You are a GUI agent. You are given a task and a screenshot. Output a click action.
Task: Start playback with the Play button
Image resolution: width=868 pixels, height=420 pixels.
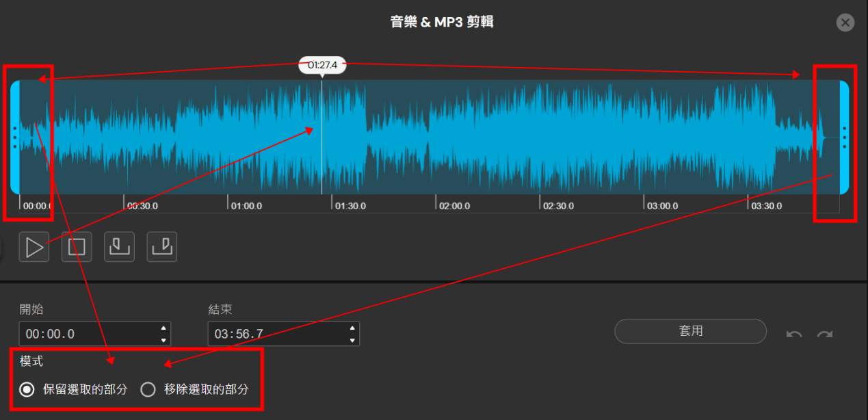(x=34, y=247)
